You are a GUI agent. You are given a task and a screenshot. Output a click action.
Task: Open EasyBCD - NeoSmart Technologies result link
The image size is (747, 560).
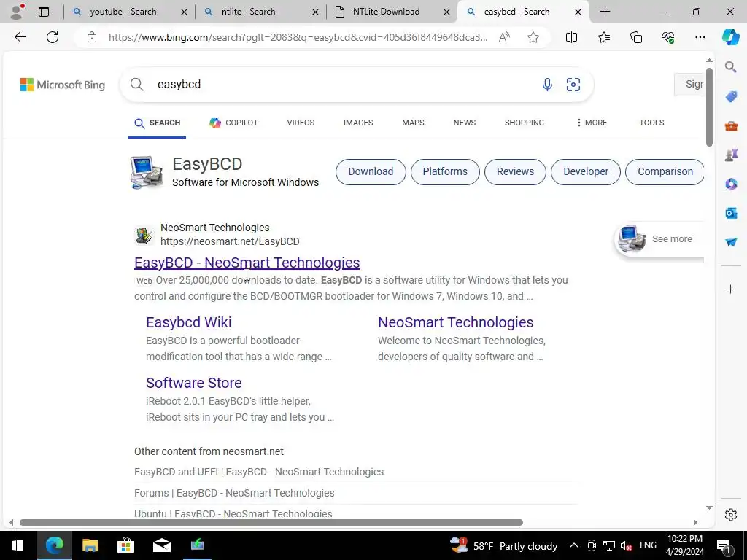247,262
